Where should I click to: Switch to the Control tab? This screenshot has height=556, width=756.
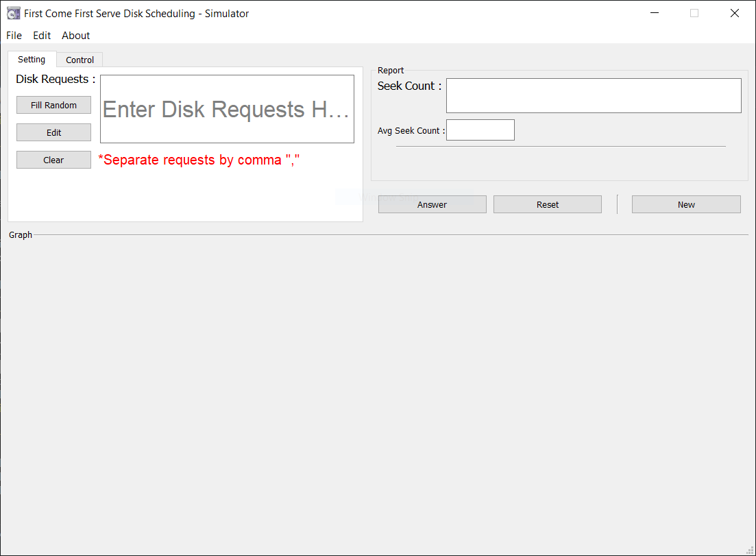pyautogui.click(x=80, y=60)
